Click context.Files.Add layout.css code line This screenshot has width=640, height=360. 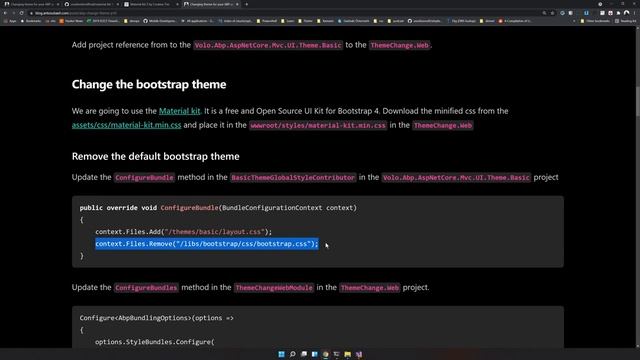pyautogui.click(x=183, y=231)
